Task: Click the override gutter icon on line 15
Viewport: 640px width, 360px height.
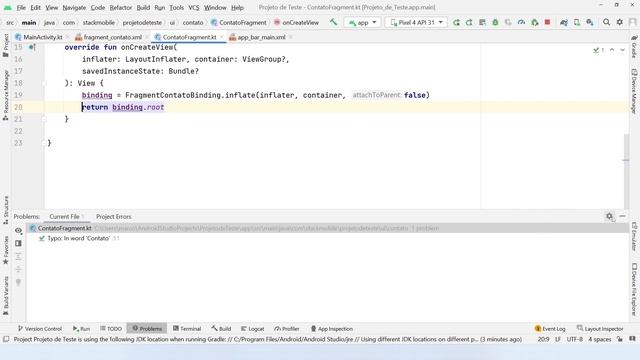Action: (32, 47)
